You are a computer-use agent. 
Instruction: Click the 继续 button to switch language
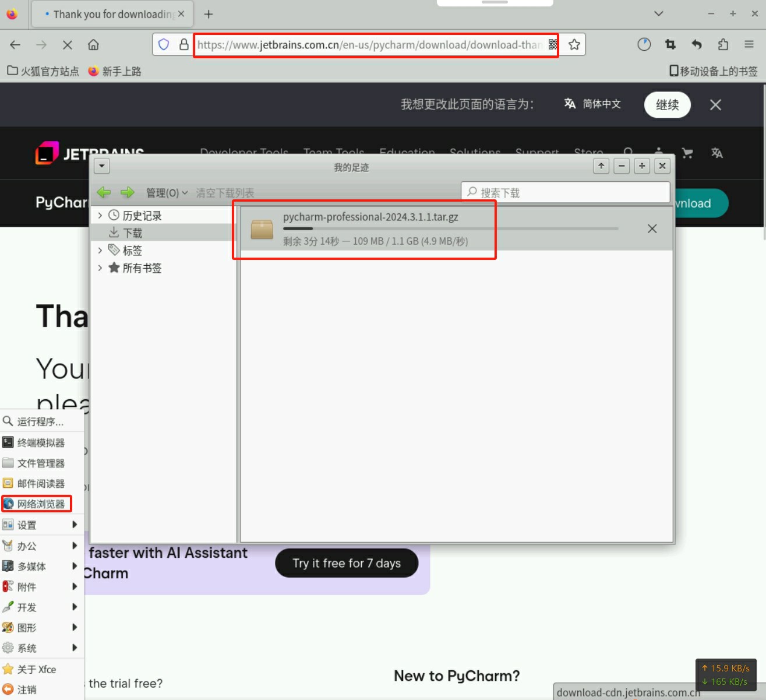pos(668,105)
